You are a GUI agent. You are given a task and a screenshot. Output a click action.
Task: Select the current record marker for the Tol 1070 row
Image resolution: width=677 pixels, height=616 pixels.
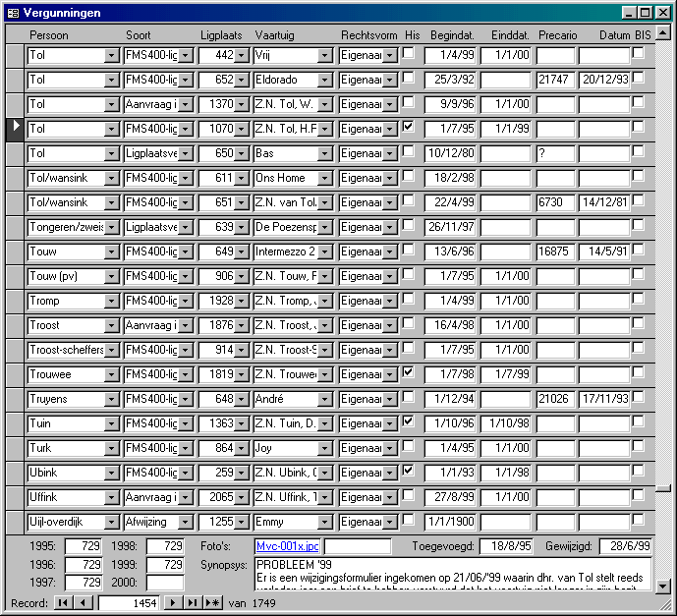(x=15, y=129)
